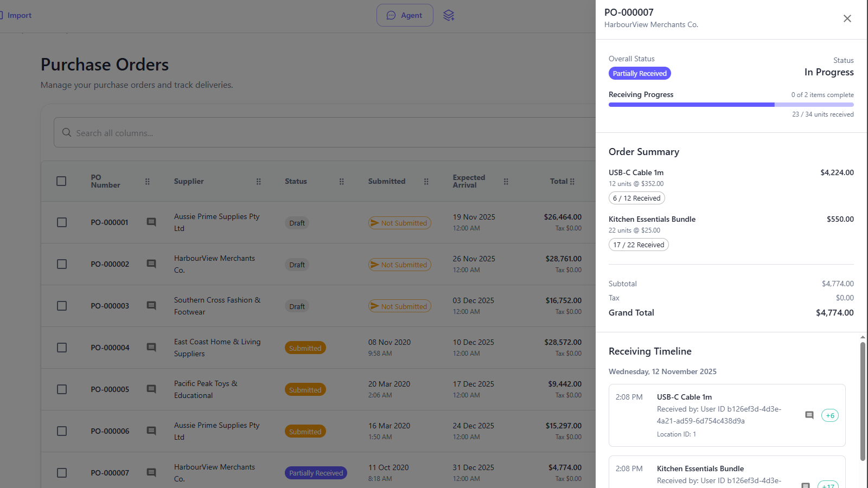Viewport: 868px width, 488px height.
Task: Click the 23 / 34 units received text
Action: [x=822, y=114]
